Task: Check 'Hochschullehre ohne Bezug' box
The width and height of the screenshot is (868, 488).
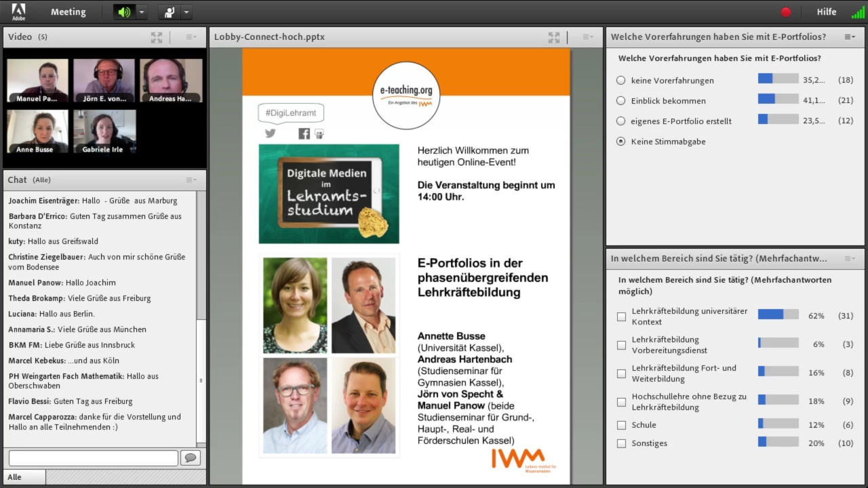Action: tap(621, 402)
